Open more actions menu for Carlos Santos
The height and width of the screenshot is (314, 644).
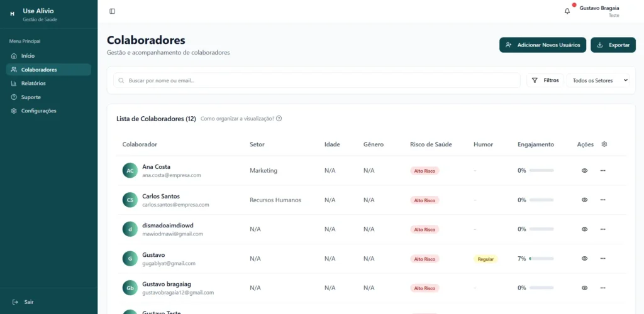[603, 200]
